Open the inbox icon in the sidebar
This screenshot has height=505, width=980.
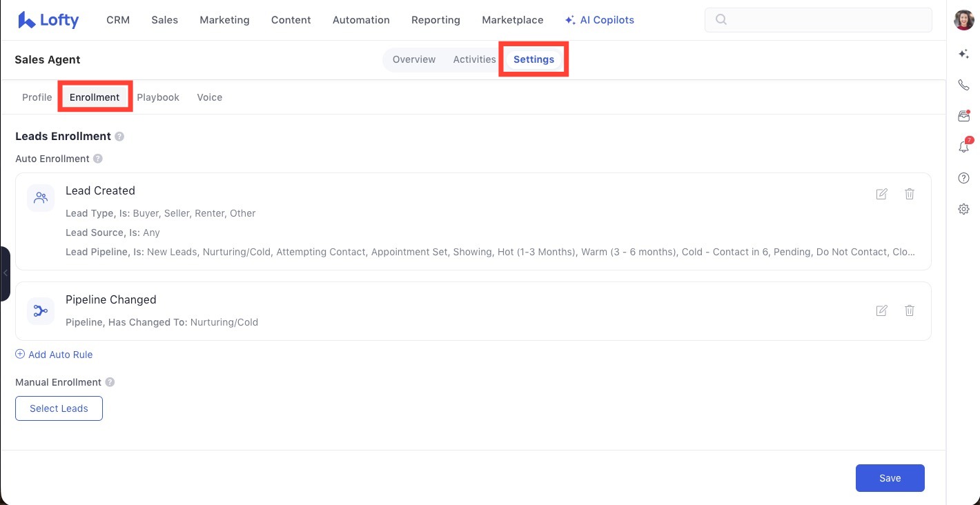tap(963, 116)
